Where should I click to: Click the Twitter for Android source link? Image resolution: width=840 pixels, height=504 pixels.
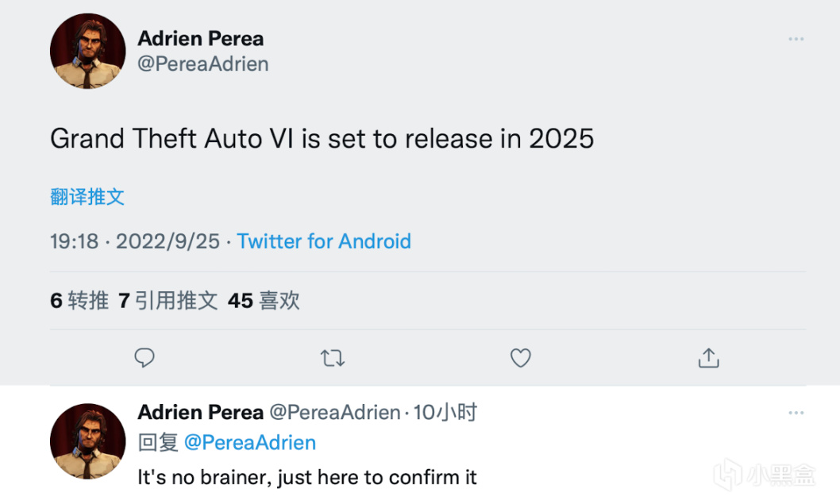pos(323,241)
